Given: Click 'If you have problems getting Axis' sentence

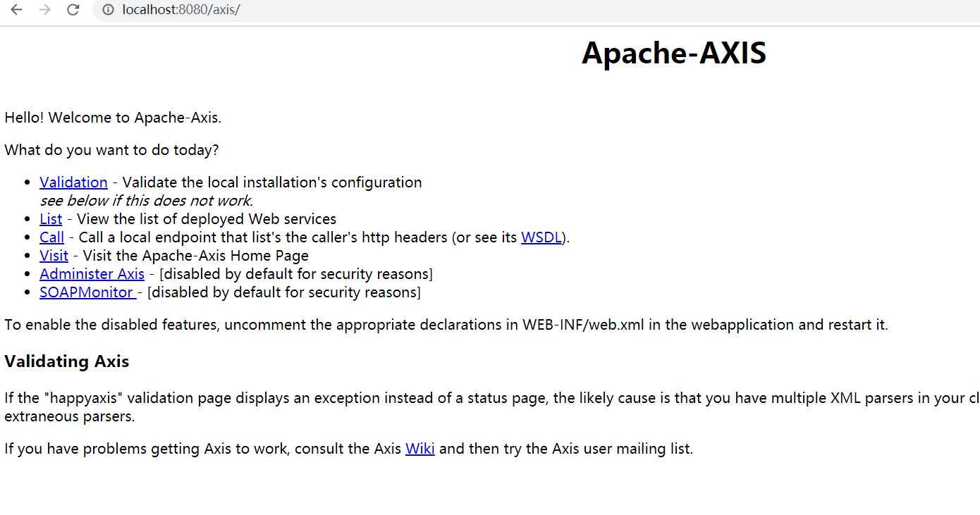Looking at the screenshot, I should pyautogui.click(x=348, y=449).
